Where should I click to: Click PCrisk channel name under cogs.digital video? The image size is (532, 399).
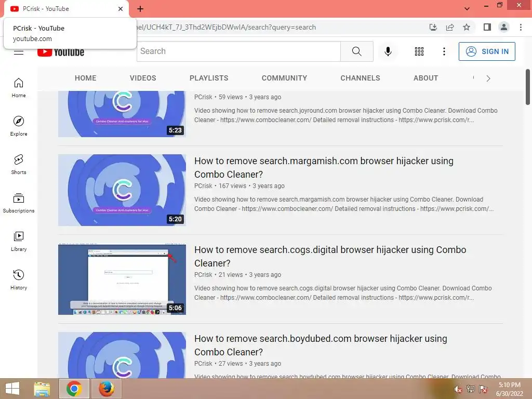(x=203, y=275)
